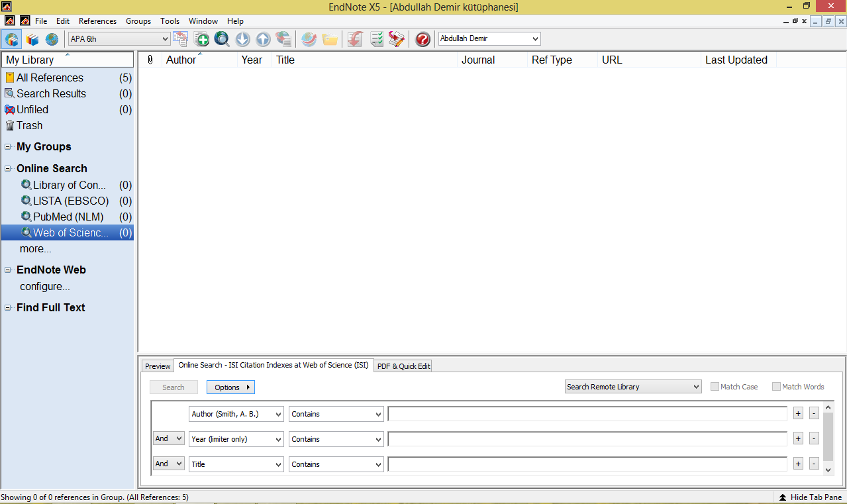This screenshot has height=504, width=847.
Task: Open the Edit menu
Action: (x=63, y=21)
